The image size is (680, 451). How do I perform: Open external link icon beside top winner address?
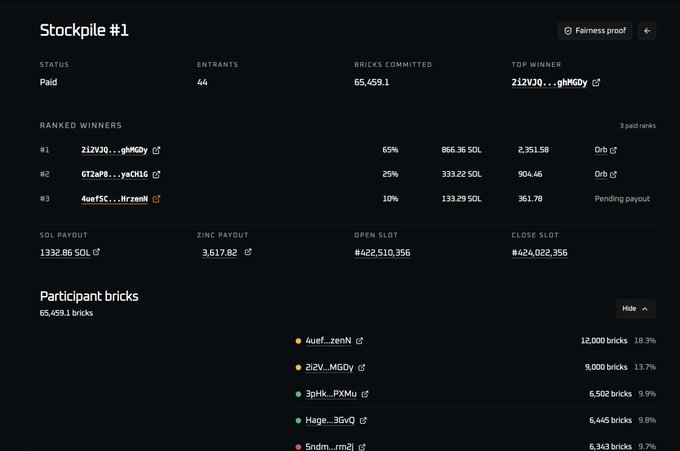coord(596,82)
